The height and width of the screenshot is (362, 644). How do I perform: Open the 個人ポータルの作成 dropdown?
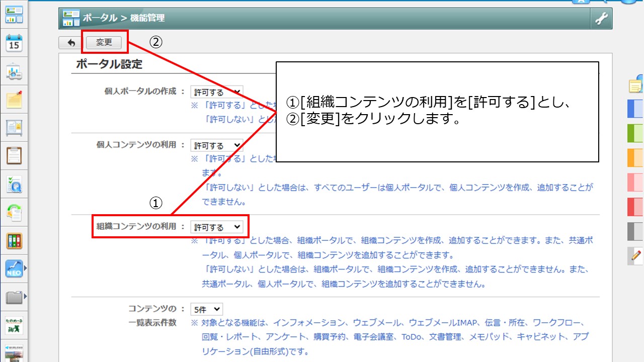216,92
